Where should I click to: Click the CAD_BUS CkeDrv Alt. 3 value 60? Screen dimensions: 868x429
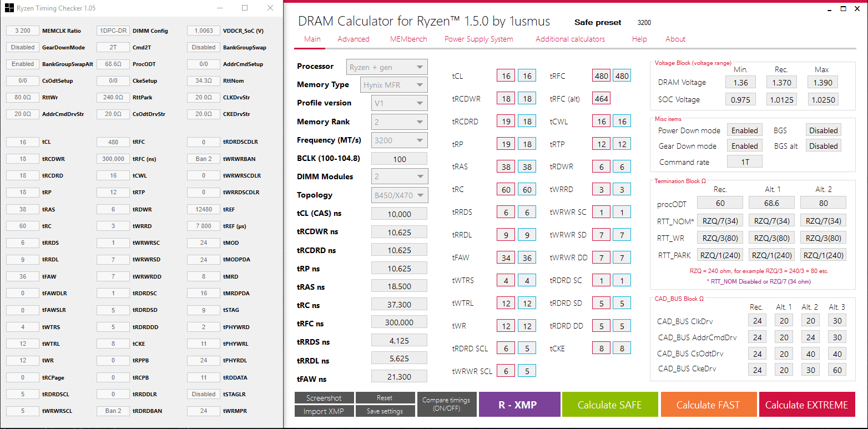pyautogui.click(x=837, y=370)
